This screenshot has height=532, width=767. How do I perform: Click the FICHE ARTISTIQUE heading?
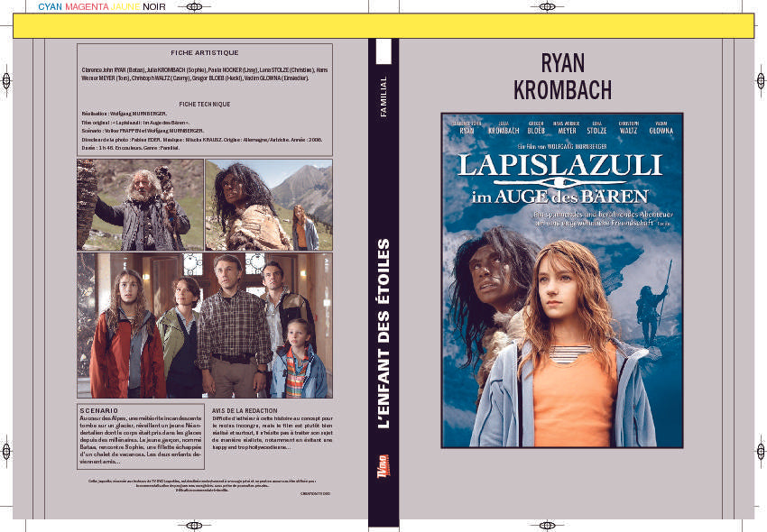pos(204,53)
